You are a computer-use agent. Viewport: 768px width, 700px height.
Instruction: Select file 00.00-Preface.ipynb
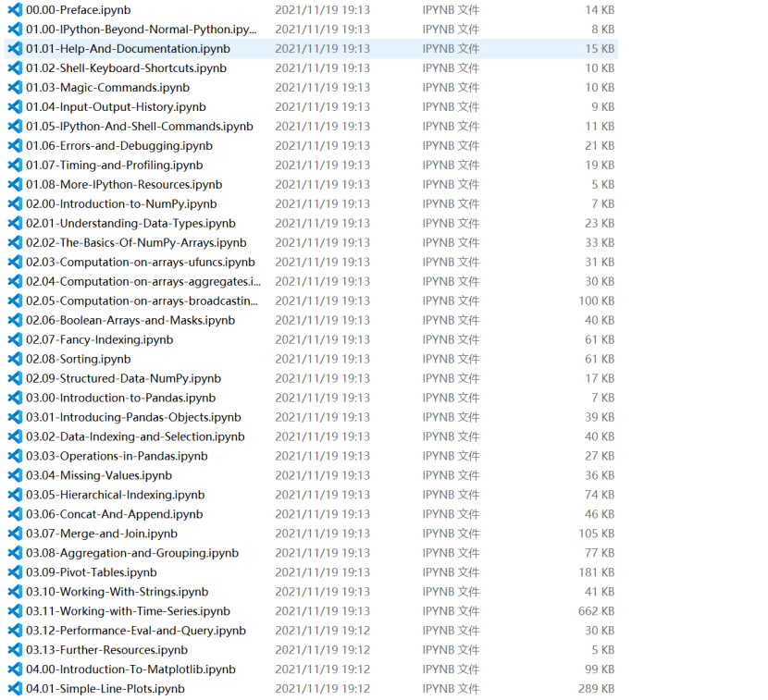[79, 10]
